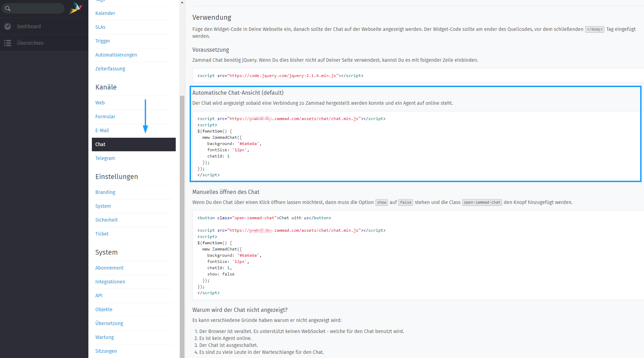Click 'Warum wird der Chat nicht angezeigt?' heading
The width and height of the screenshot is (644, 358).
240,310
